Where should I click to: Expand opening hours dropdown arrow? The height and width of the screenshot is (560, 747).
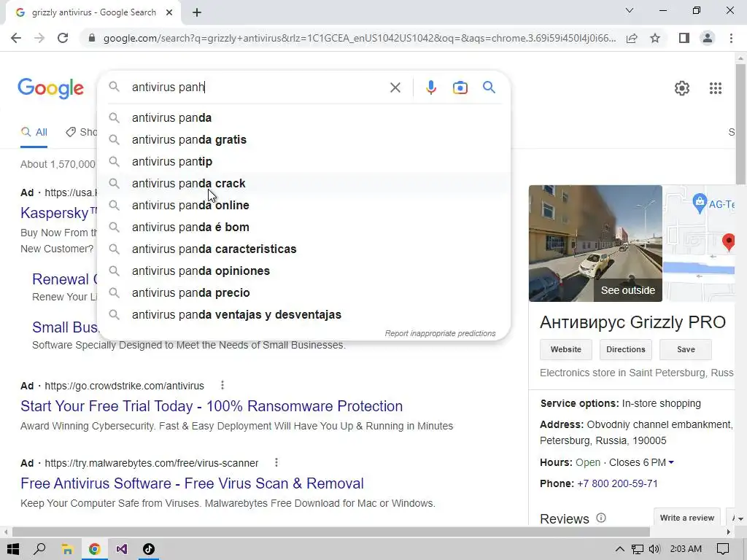click(671, 462)
